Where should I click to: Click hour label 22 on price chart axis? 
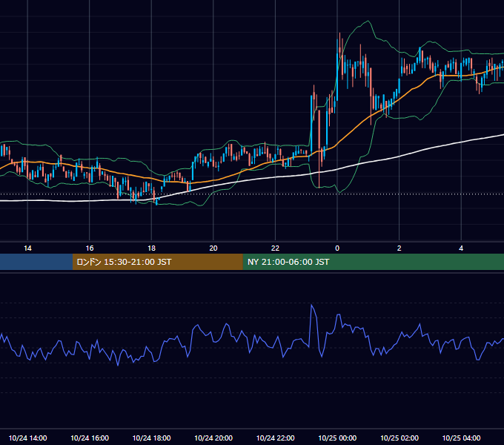276,248
